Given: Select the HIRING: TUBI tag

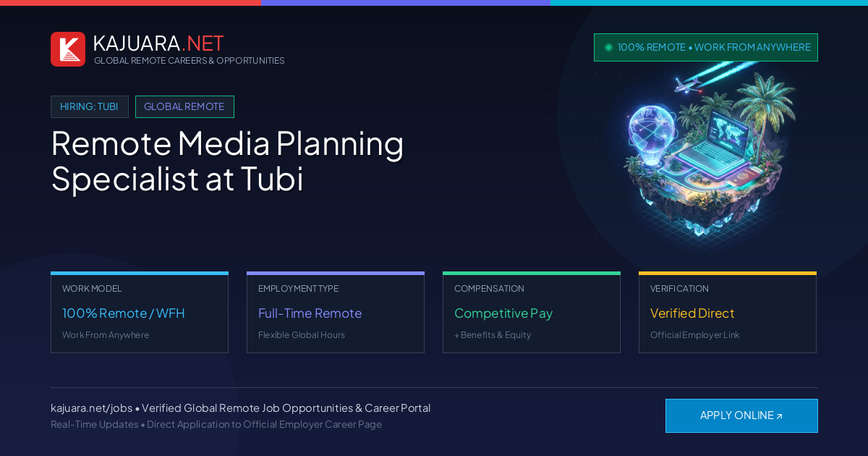Looking at the screenshot, I should coord(90,106).
